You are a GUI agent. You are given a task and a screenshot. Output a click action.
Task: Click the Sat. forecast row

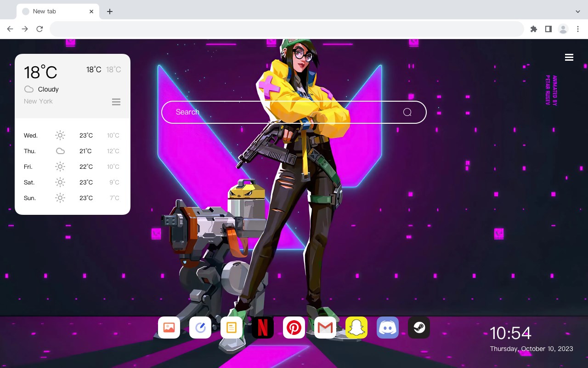[72, 182]
